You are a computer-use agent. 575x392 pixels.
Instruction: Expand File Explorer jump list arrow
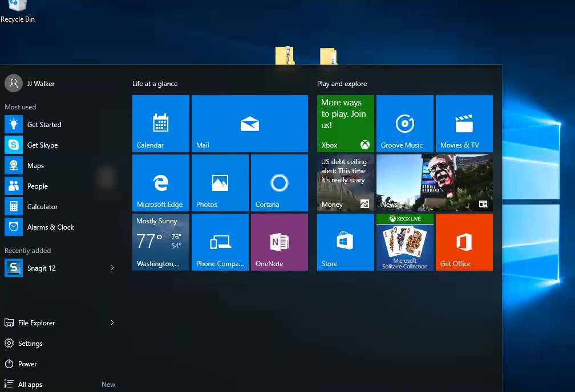[112, 322]
